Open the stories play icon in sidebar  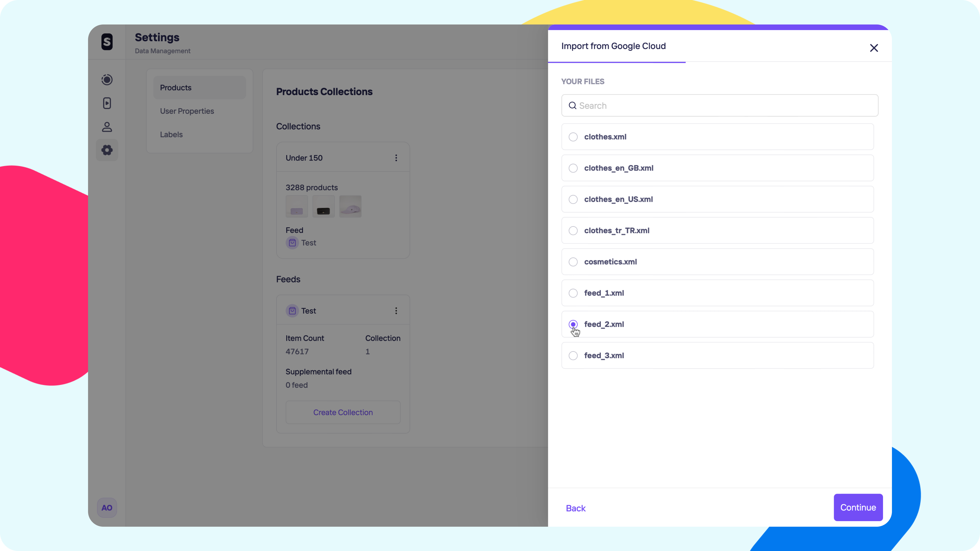[x=107, y=103]
